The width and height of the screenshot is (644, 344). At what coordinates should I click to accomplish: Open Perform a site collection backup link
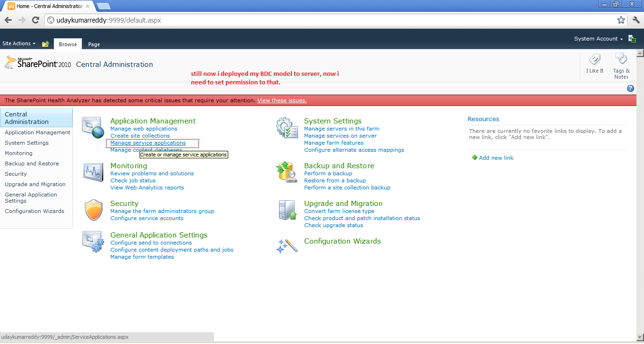(347, 188)
